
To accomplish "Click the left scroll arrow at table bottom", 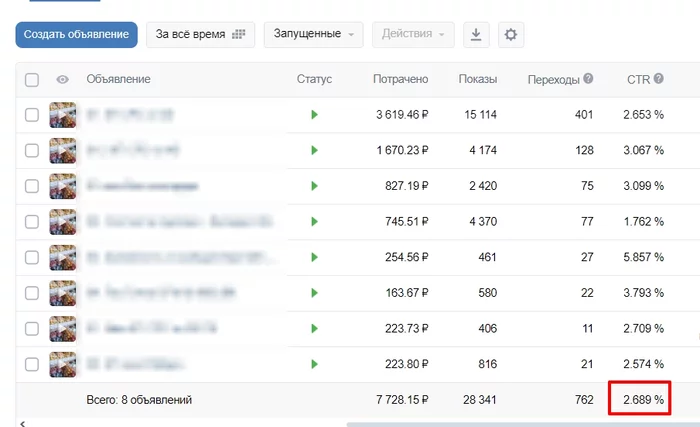I will point(23,423).
